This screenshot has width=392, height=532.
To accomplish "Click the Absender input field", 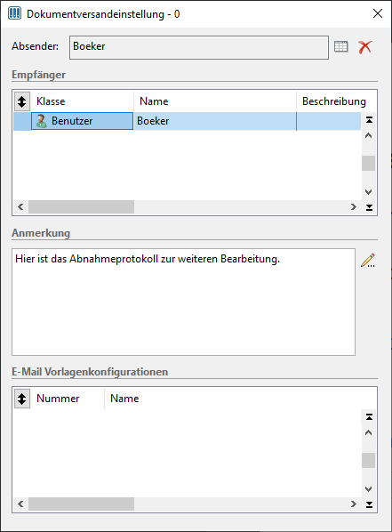I will coord(199,47).
